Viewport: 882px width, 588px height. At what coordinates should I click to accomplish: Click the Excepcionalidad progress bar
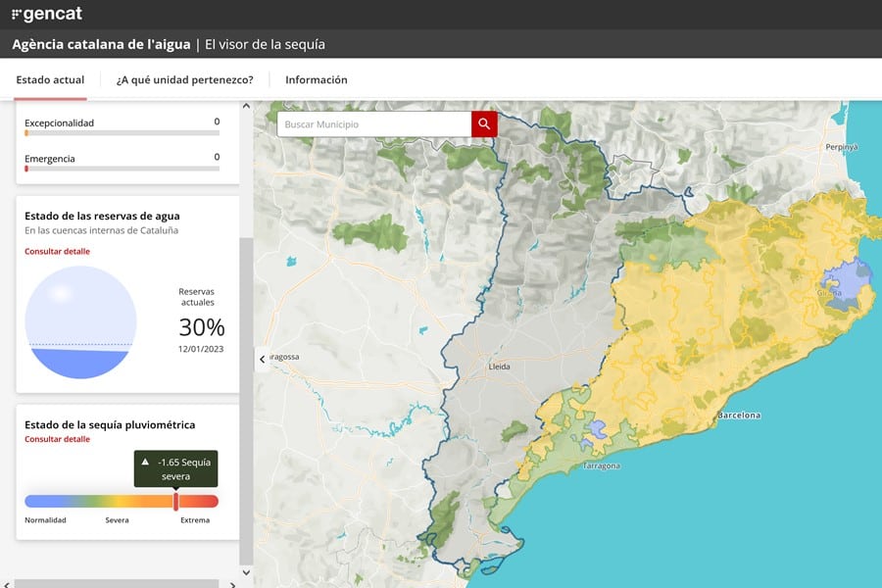[122, 133]
